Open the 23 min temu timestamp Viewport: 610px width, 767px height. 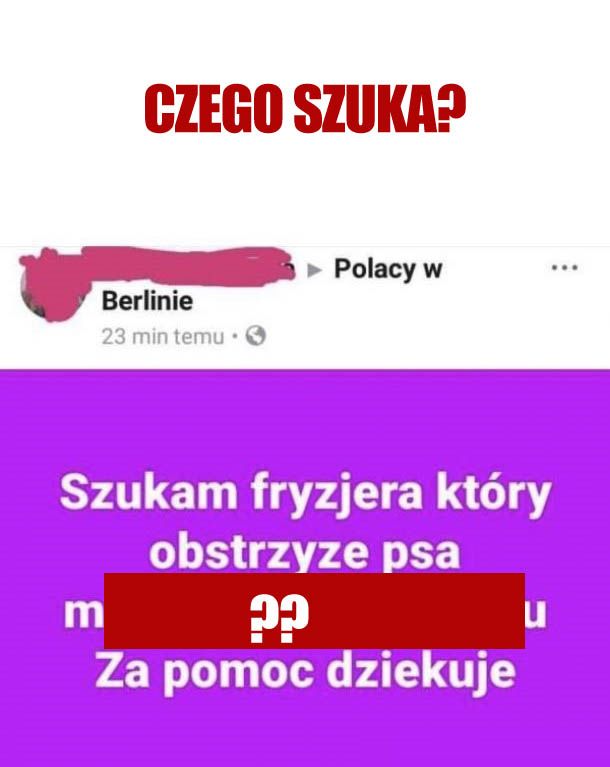[162, 337]
